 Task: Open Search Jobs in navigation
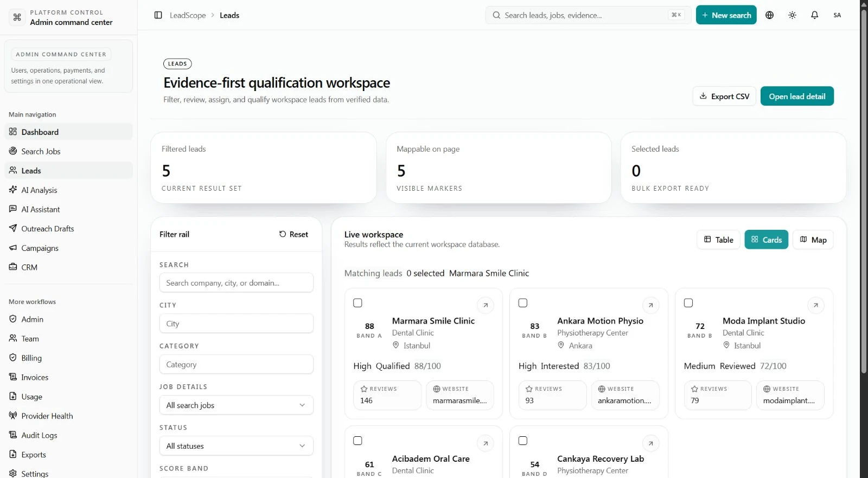[68, 151]
